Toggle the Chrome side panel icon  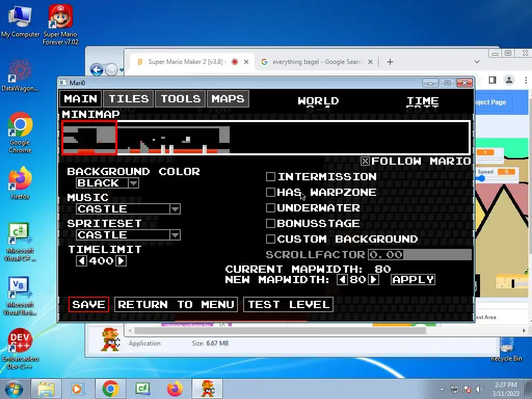[x=493, y=80]
